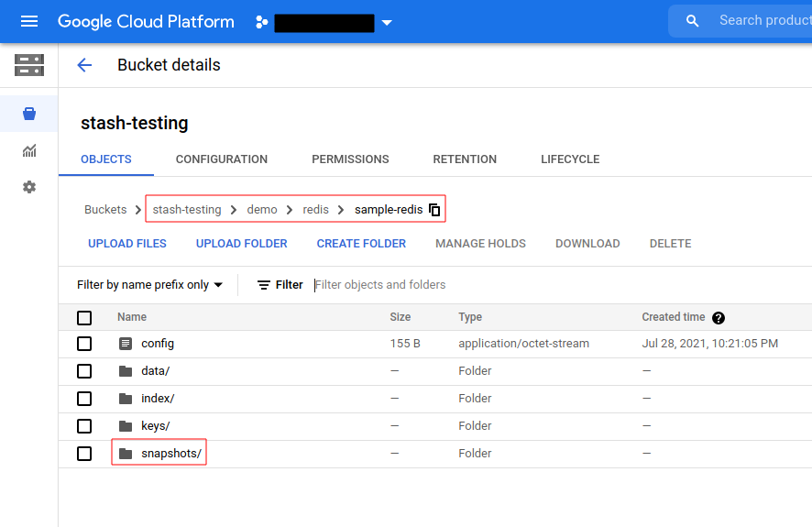812x527 pixels.
Task: Copy the sample-redis path to clipboard
Action: pyautogui.click(x=435, y=210)
